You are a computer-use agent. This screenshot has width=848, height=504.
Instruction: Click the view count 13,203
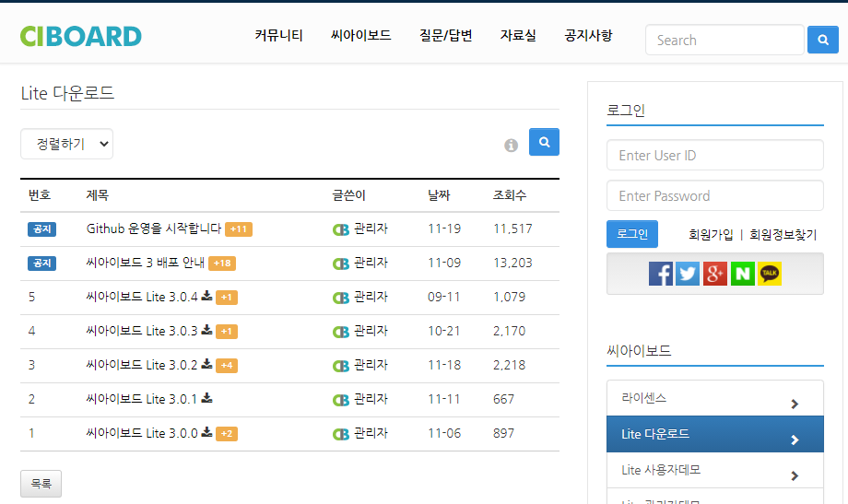point(512,263)
